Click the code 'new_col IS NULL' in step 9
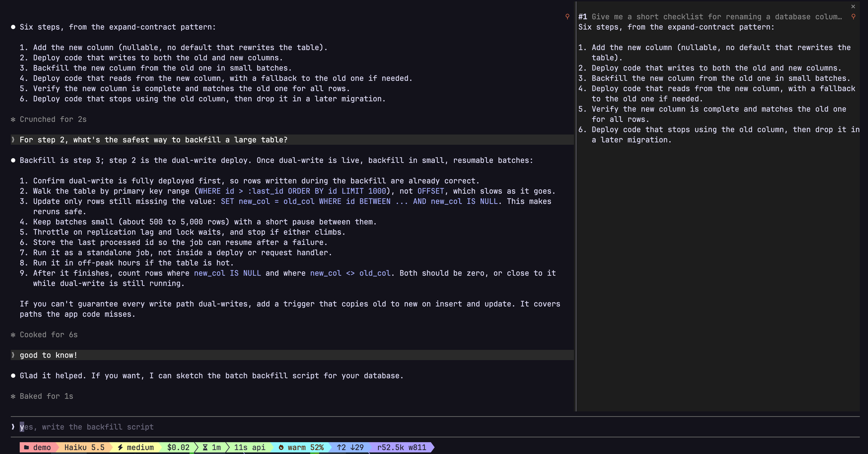The width and height of the screenshot is (868, 454). coord(227,273)
